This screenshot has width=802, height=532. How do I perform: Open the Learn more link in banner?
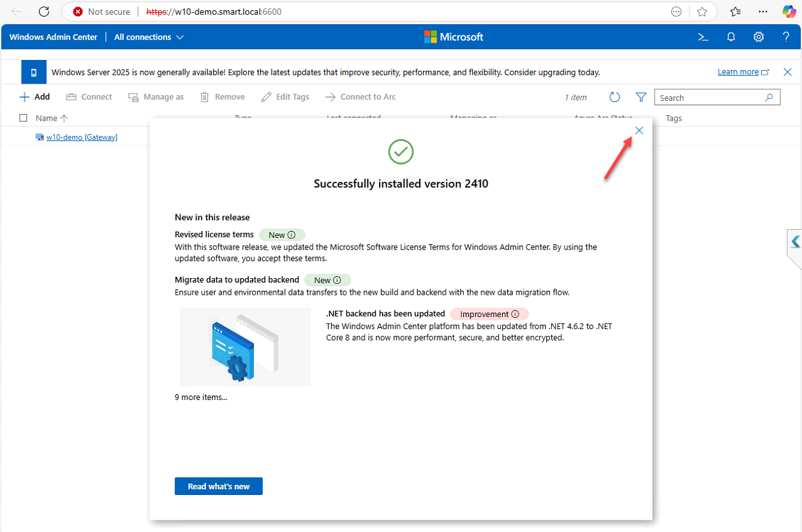pos(743,72)
